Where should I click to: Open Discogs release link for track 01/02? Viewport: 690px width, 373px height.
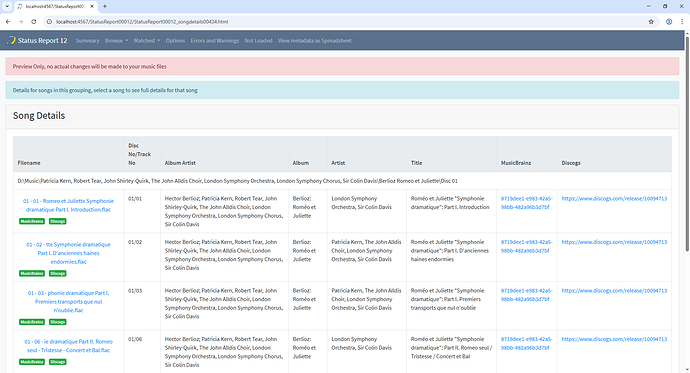pyautogui.click(x=614, y=242)
